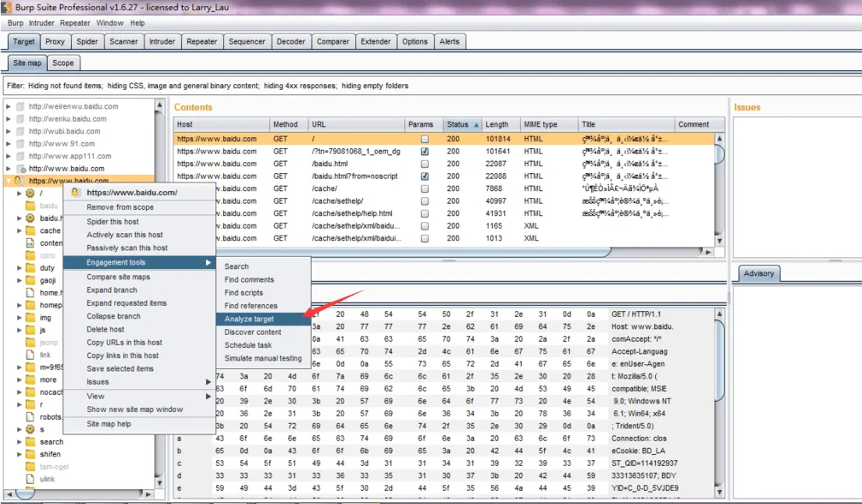This screenshot has height=504, width=862.
Task: Select Copy URLs in this host
Action: [139, 342]
